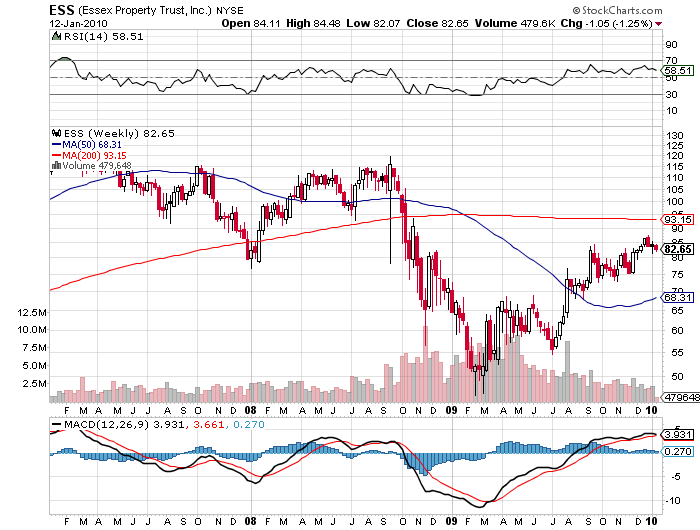Viewport: 700px width, 530px height.
Task: Click the chart date 12-Jan-2010
Action: (x=78, y=24)
